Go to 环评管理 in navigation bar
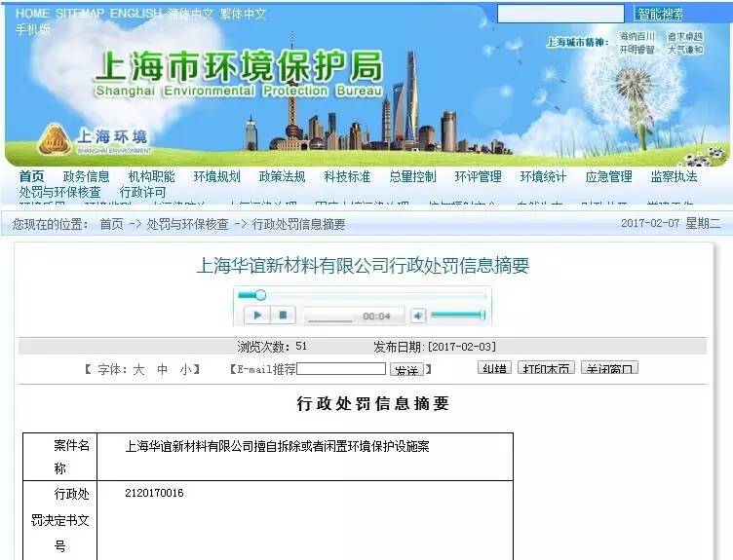Screen dimensions: 733x560 (478, 176)
